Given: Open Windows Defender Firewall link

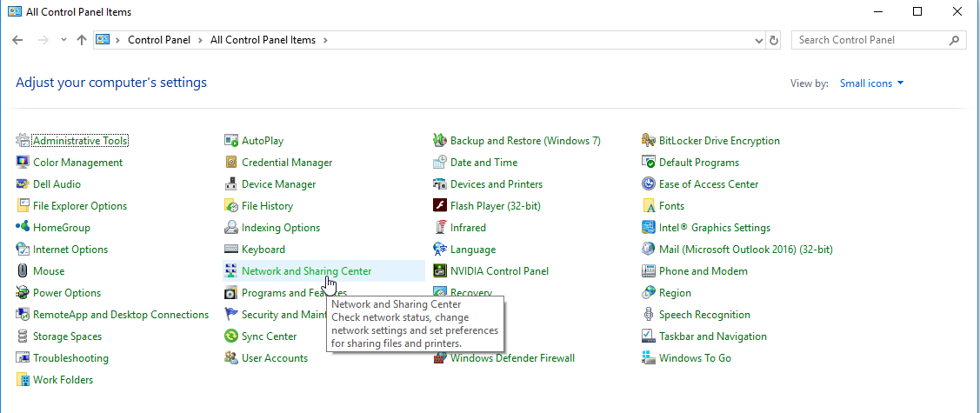Looking at the screenshot, I should (512, 358).
